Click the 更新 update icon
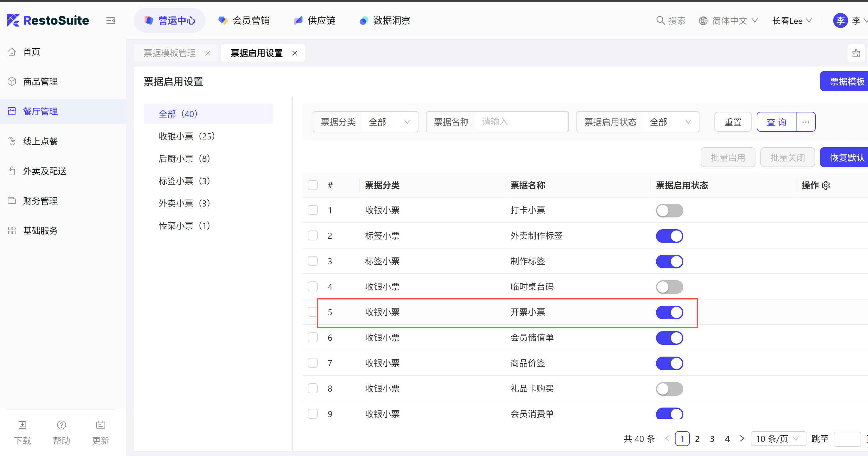 100,425
